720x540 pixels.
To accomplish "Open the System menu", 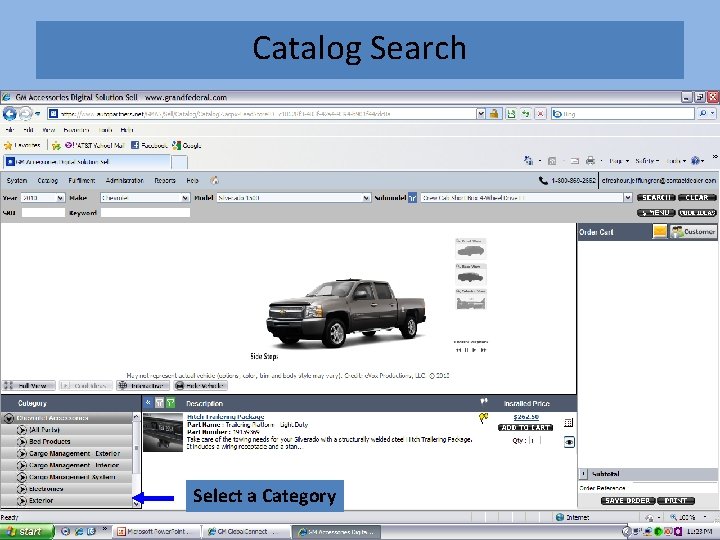I will click(17, 180).
